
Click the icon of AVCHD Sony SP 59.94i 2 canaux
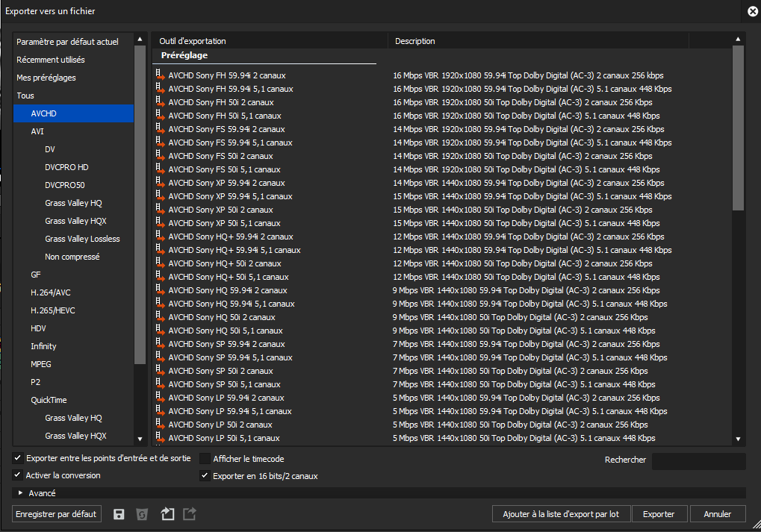(x=160, y=343)
